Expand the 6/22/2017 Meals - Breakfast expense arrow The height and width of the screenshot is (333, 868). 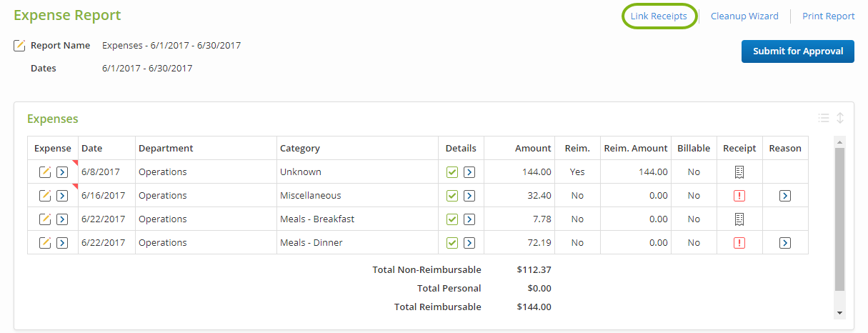(x=62, y=219)
